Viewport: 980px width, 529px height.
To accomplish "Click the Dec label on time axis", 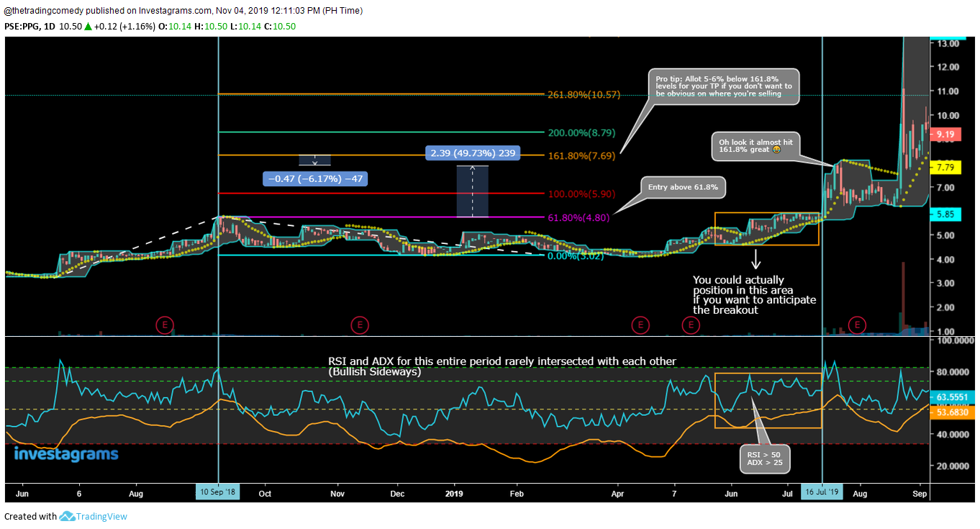I will click(397, 494).
